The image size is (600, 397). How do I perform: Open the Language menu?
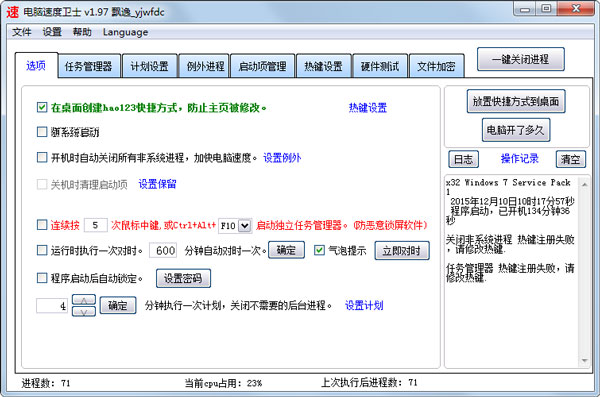125,32
